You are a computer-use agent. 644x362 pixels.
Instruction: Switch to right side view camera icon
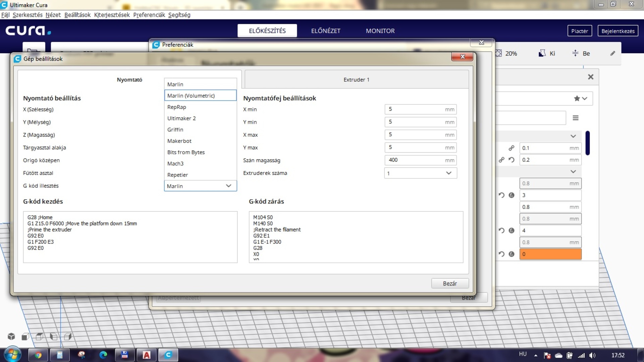(x=68, y=337)
